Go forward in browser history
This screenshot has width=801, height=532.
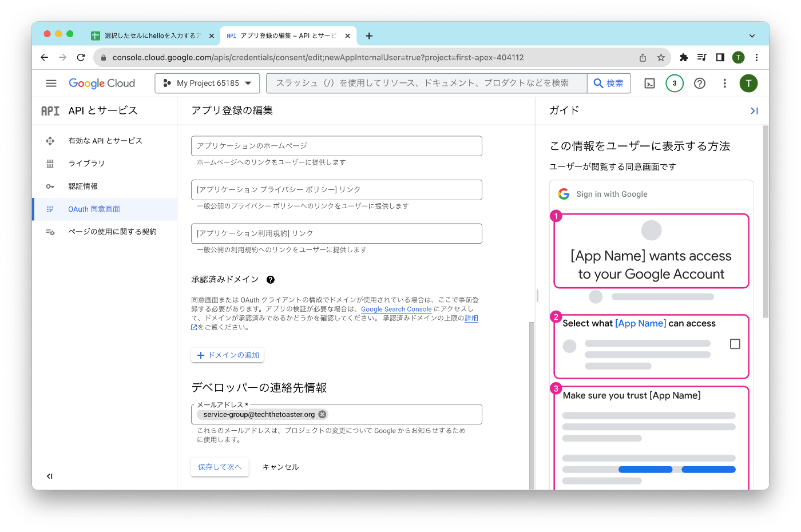(x=62, y=57)
